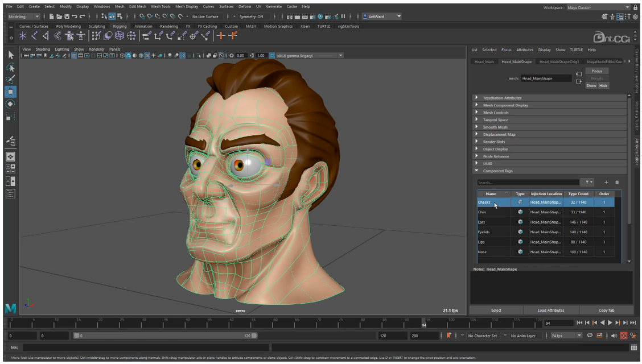Click the Paint Selection tool icon

pyautogui.click(x=11, y=79)
